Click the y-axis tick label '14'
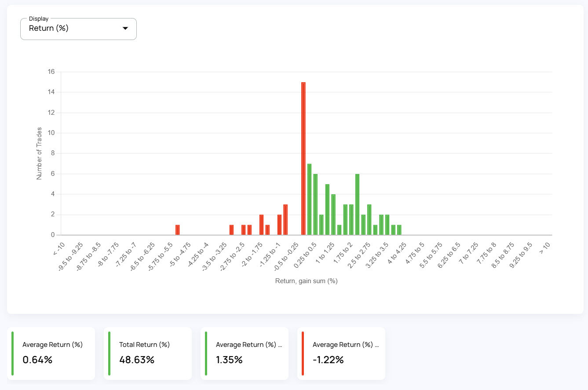Screen dimensions: 588x390 (51, 92)
